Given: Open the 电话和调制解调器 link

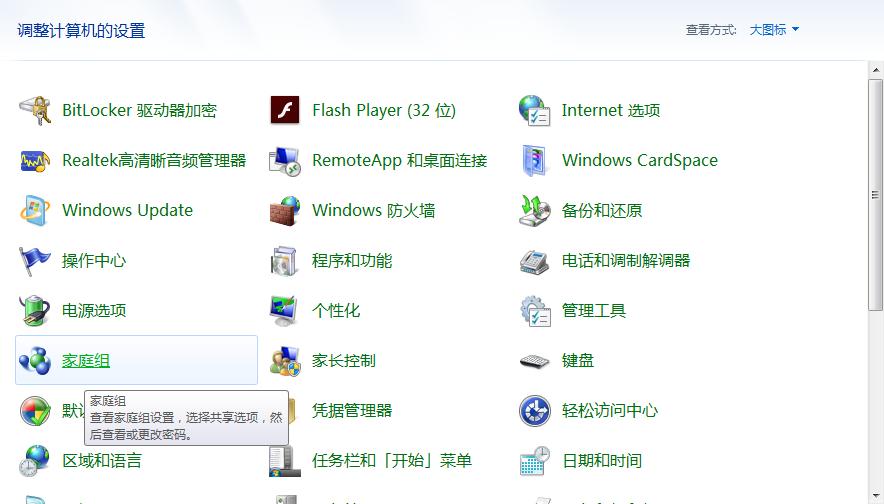Looking at the screenshot, I should coord(626,260).
